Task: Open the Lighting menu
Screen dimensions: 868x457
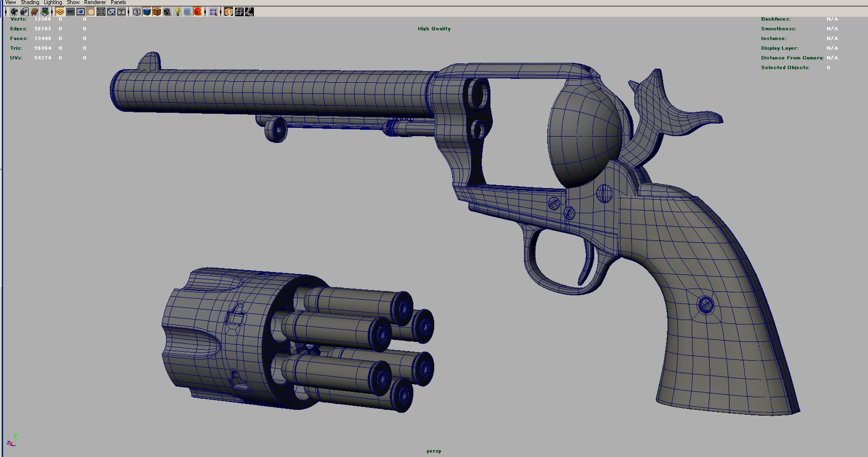Action: click(x=53, y=2)
